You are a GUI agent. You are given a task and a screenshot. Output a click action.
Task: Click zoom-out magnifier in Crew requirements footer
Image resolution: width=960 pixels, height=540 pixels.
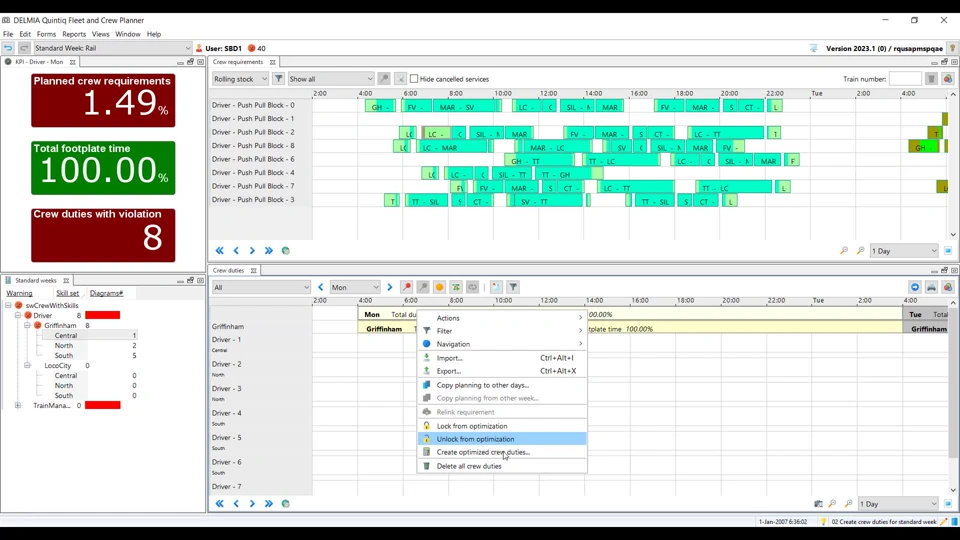844,250
